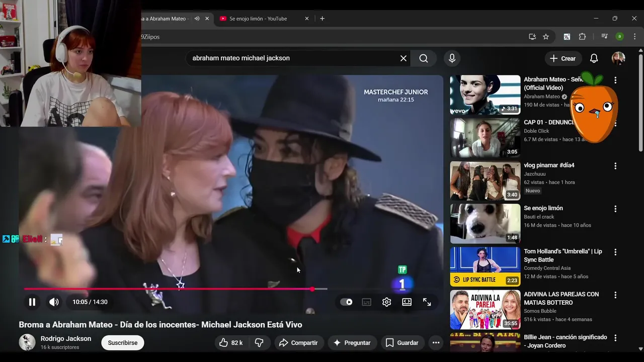644x362 pixels.
Task: Bookmark this page with star icon
Action: (x=546, y=37)
